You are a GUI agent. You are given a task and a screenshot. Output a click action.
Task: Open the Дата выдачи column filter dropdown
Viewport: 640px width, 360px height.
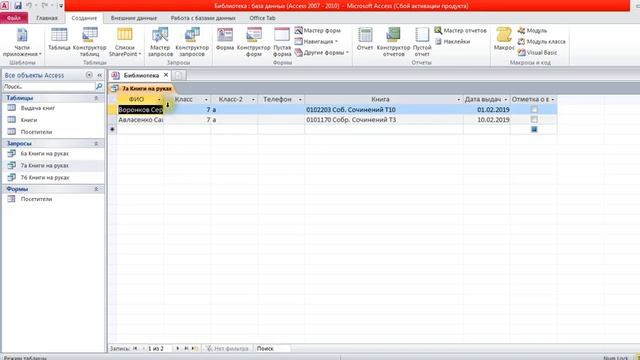tap(505, 100)
